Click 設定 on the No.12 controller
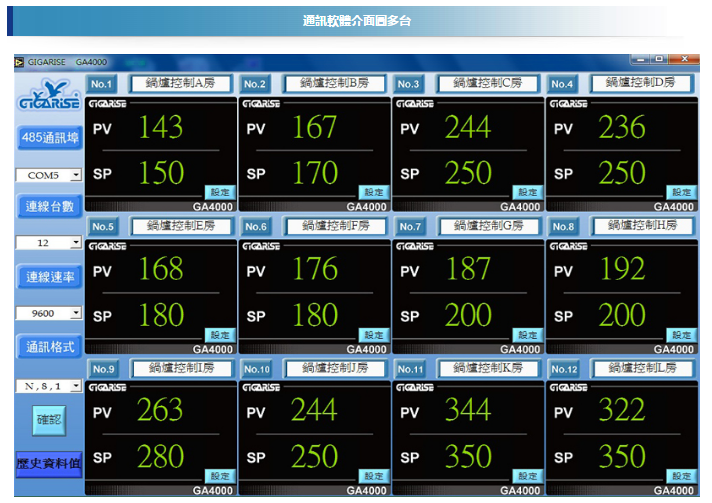712x503 pixels. pos(682,476)
